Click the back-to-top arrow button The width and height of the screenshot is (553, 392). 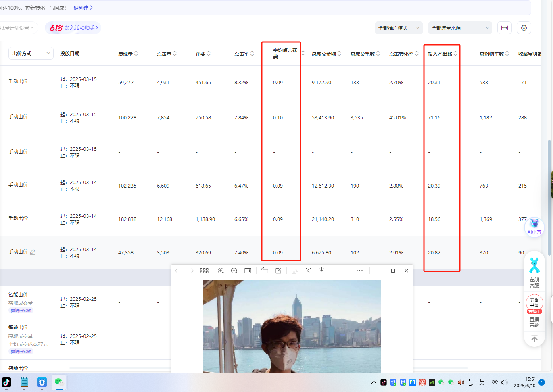click(534, 339)
